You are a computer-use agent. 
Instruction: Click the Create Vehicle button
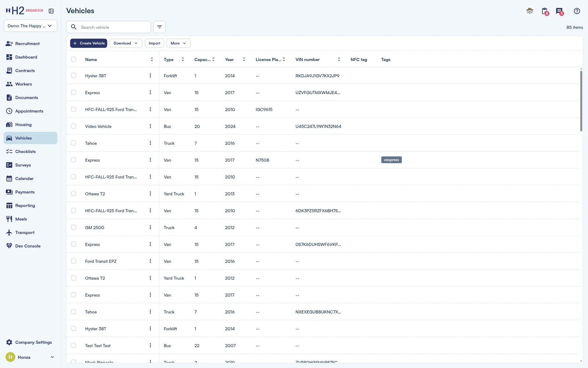(89, 43)
